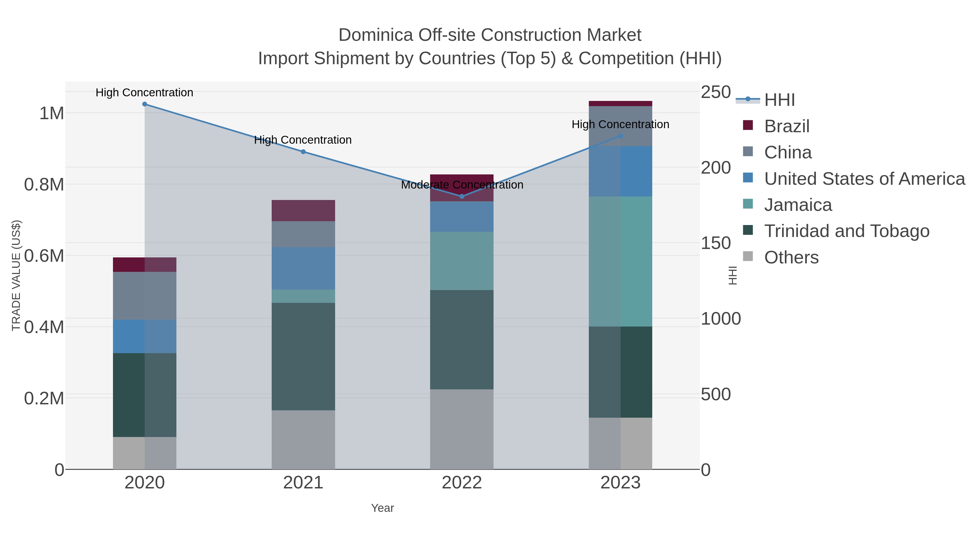Click the right-axis 250 tick label
This screenshot has width=980, height=551.
pos(716,92)
